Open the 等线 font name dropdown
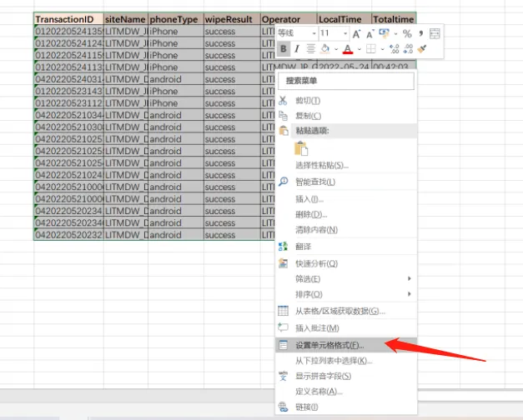 [314, 33]
